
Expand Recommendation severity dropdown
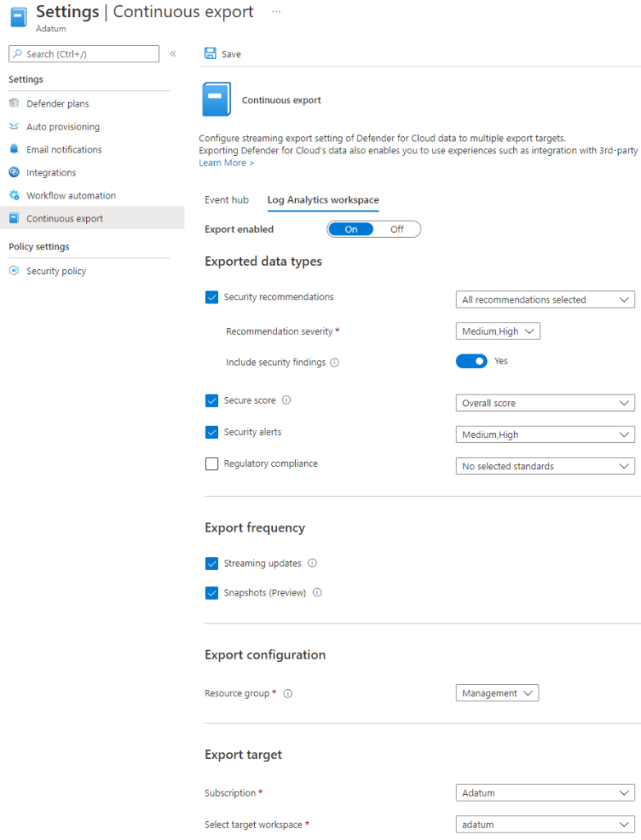point(498,331)
